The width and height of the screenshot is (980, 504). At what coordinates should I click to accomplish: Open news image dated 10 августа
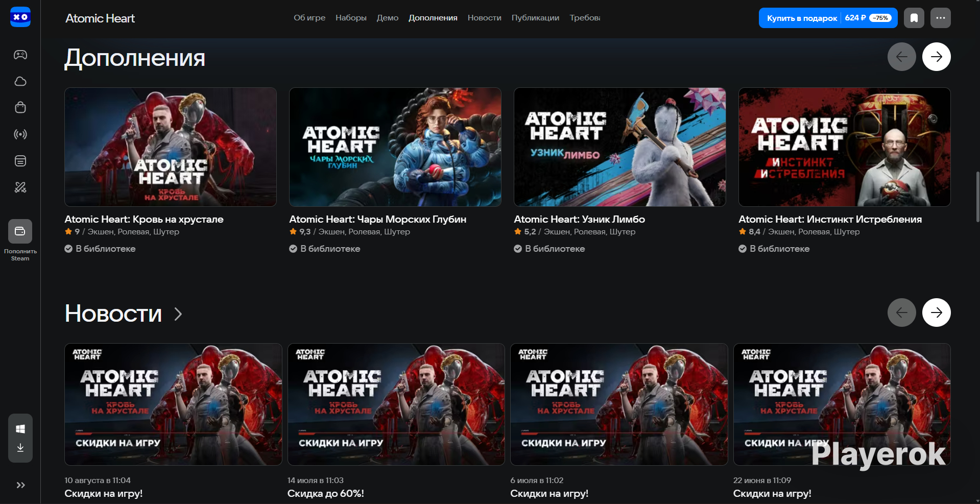(173, 404)
